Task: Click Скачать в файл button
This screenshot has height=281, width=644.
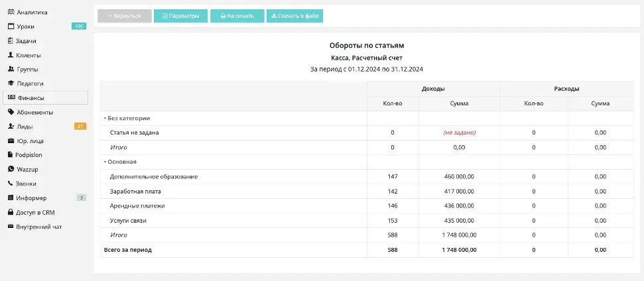Action: click(x=295, y=16)
